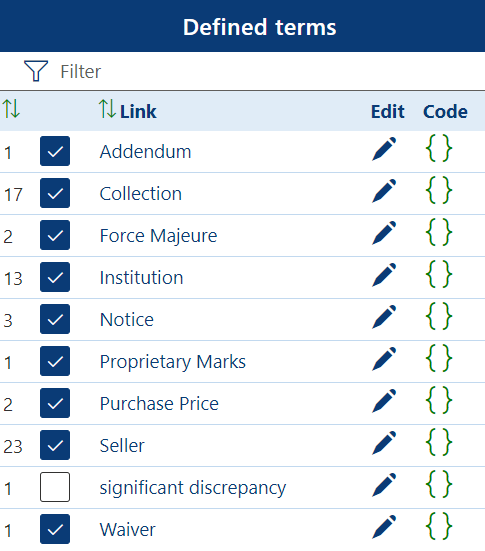
Task: Open code for significant discrepancy
Action: coord(439,484)
